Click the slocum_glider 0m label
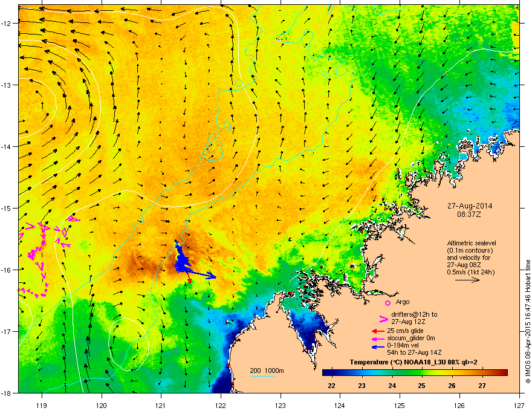The width and height of the screenshot is (532, 411). 411,338
